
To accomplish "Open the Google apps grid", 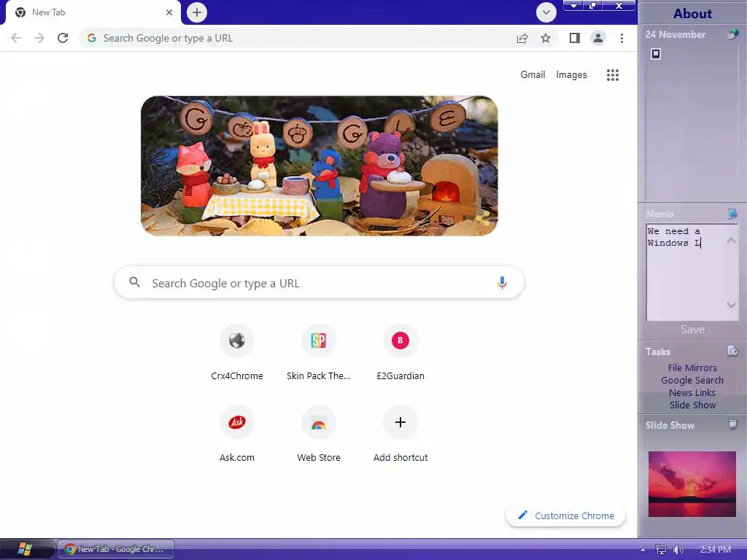I will click(613, 75).
